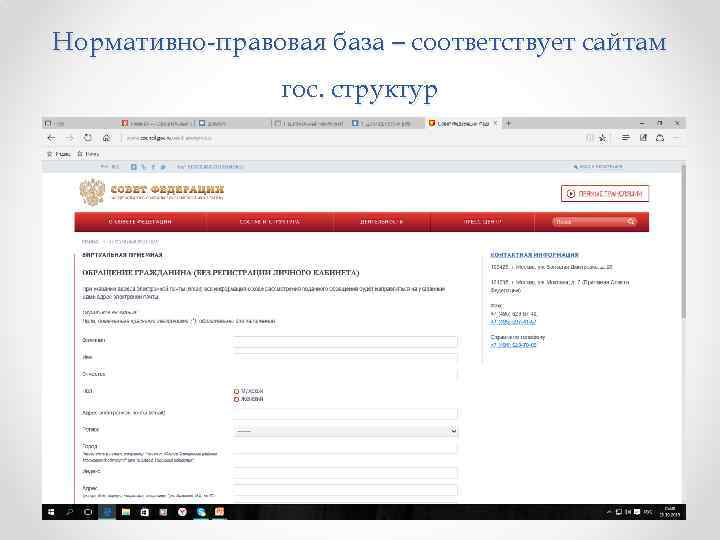The image size is (720, 540).
Task: Open a new browser tab with plus
Action: click(x=508, y=123)
